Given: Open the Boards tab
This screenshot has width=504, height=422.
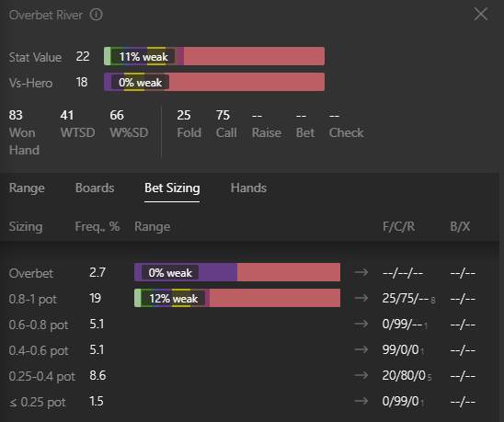Looking at the screenshot, I should [x=95, y=188].
